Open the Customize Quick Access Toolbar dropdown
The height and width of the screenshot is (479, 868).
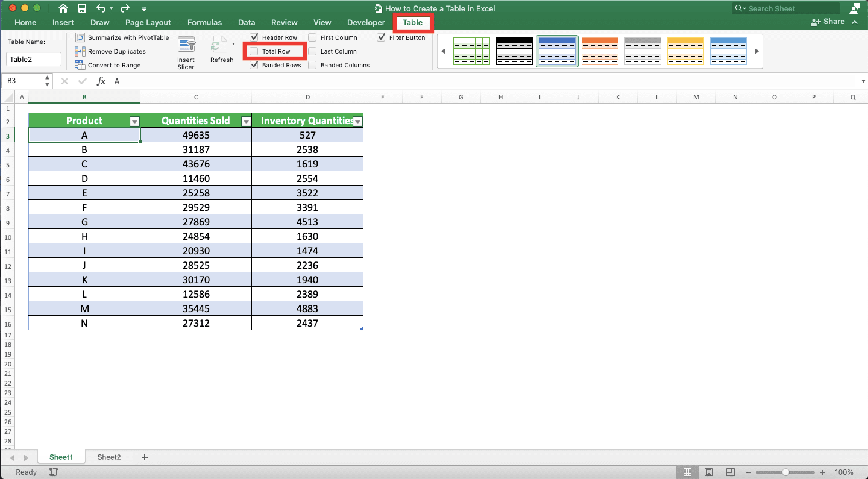pos(143,9)
